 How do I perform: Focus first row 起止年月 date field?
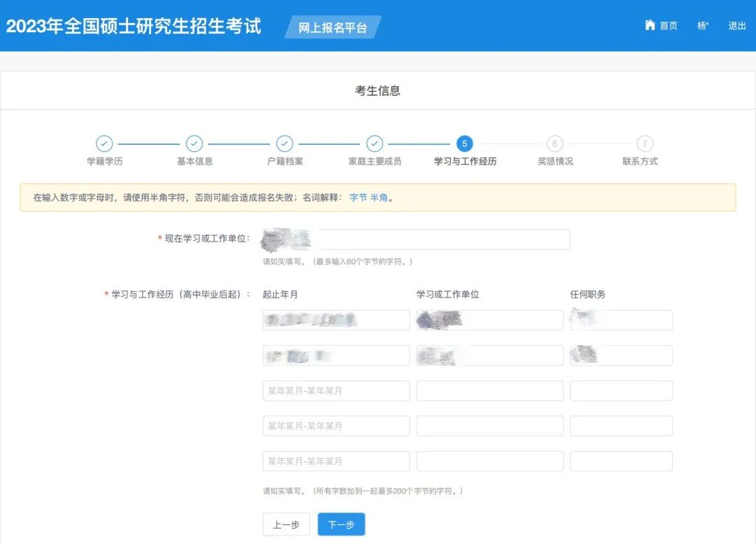coord(336,320)
